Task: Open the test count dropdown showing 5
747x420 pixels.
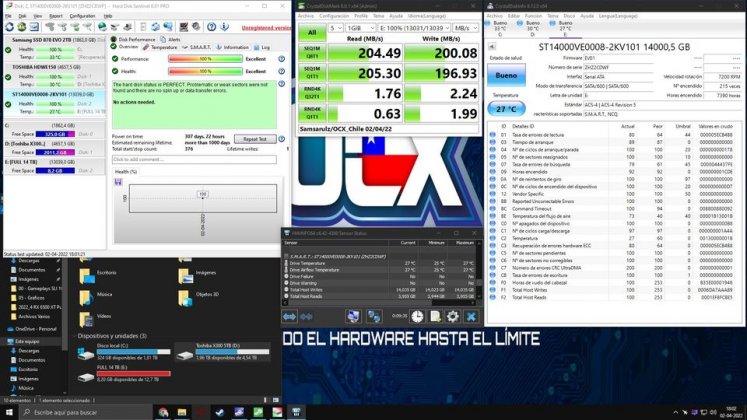Action: (x=336, y=28)
